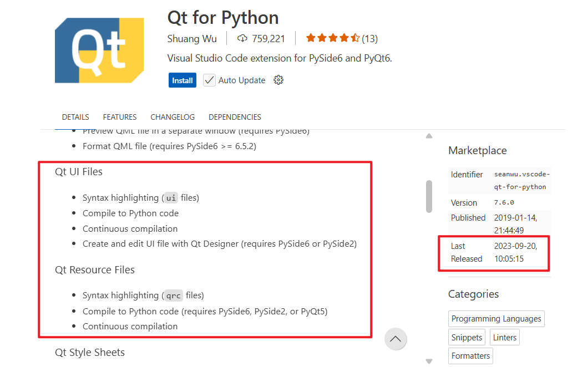This screenshot has height=367, width=588.
Task: Click the publisher name Shuang Wu
Action: coord(191,39)
